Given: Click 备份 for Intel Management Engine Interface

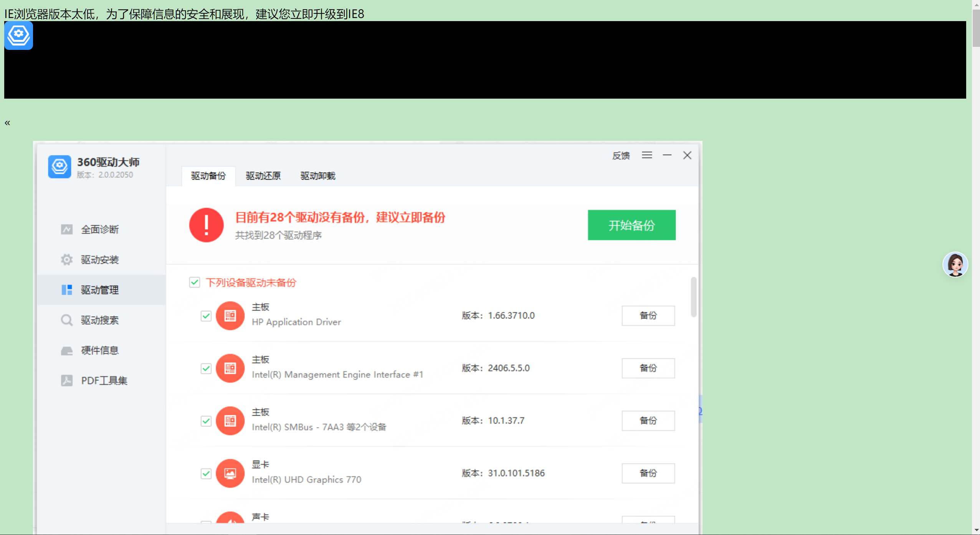Looking at the screenshot, I should click(x=648, y=368).
